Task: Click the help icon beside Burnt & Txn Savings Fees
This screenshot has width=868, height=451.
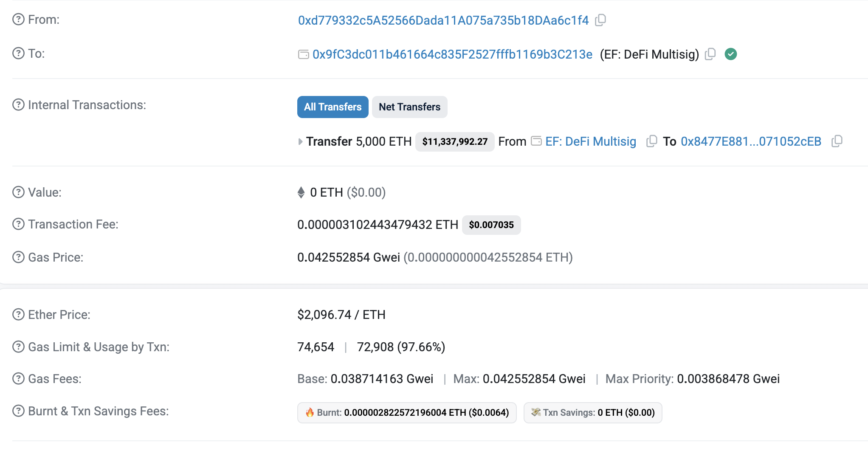Action: coord(17,411)
